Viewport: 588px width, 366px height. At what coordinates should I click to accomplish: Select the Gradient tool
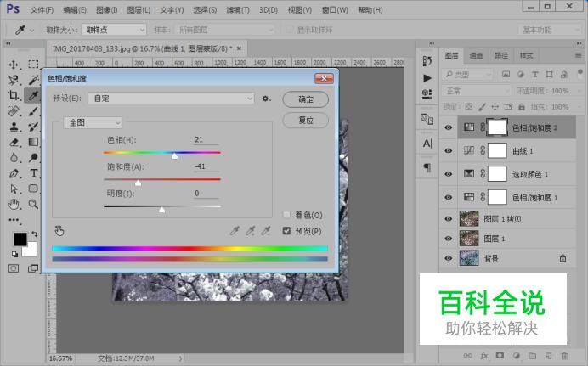pyautogui.click(x=33, y=142)
